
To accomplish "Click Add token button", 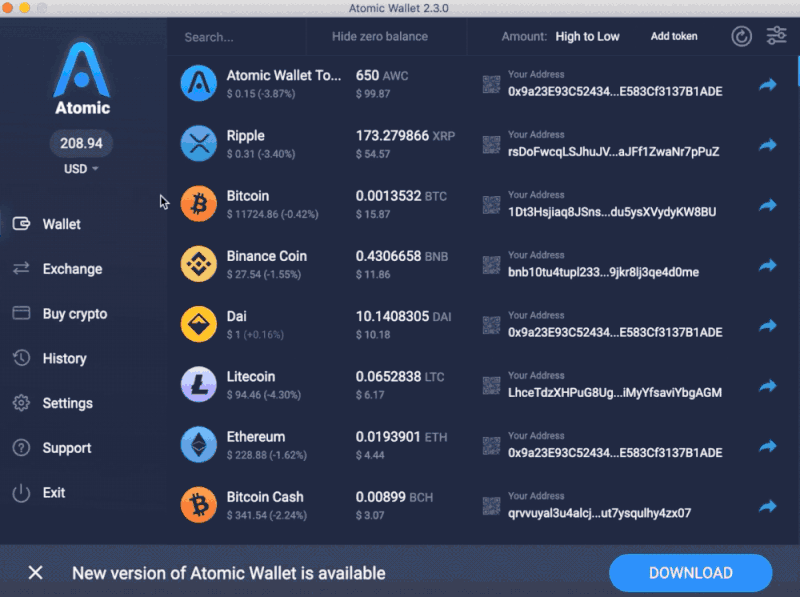I will pyautogui.click(x=673, y=36).
